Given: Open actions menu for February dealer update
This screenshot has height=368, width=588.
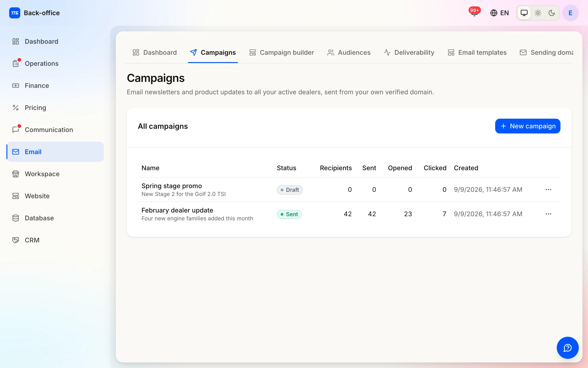Looking at the screenshot, I should pyautogui.click(x=548, y=214).
